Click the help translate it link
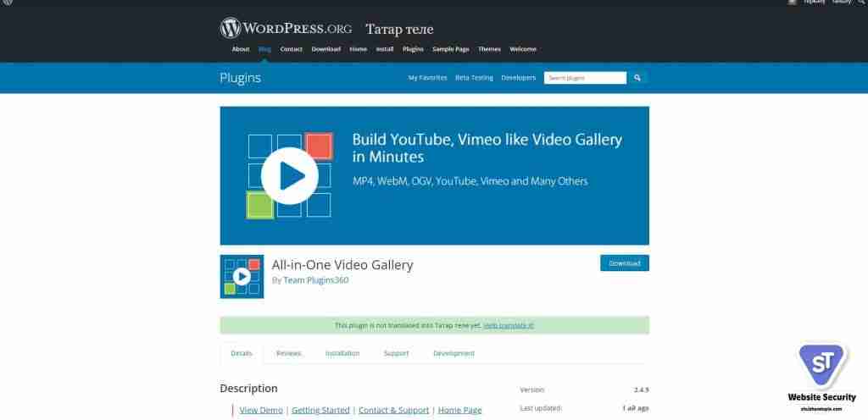 point(509,325)
